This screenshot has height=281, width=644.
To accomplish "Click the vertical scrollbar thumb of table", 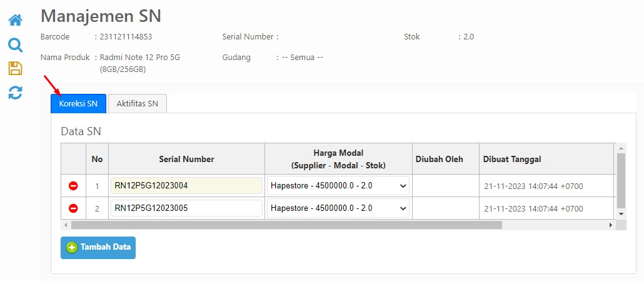I will click(x=621, y=181).
